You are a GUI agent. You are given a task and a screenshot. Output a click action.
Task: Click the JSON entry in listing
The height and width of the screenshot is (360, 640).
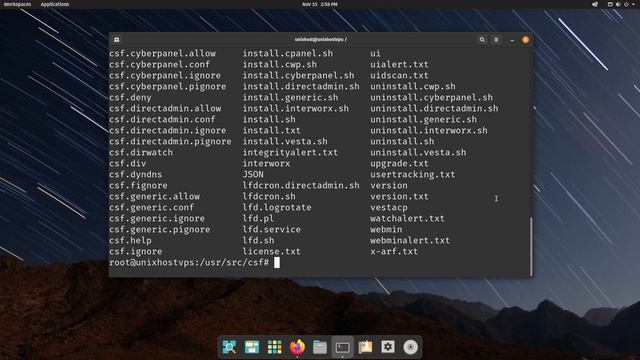pyautogui.click(x=253, y=175)
